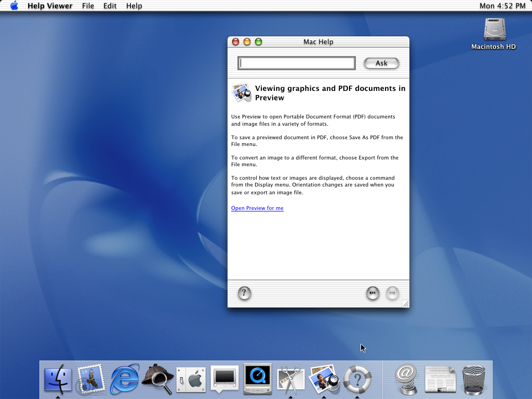This screenshot has width=532, height=399.
Task: Open the File menu
Action: (x=88, y=6)
